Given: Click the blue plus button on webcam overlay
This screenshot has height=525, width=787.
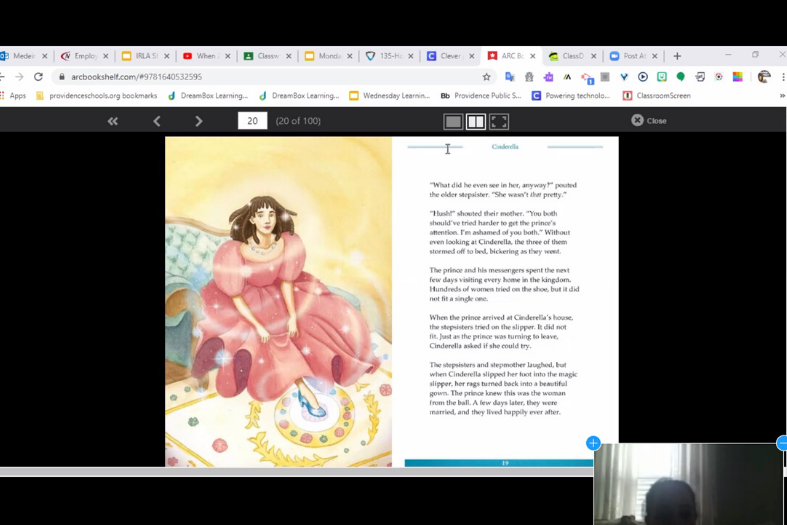Looking at the screenshot, I should click(593, 443).
